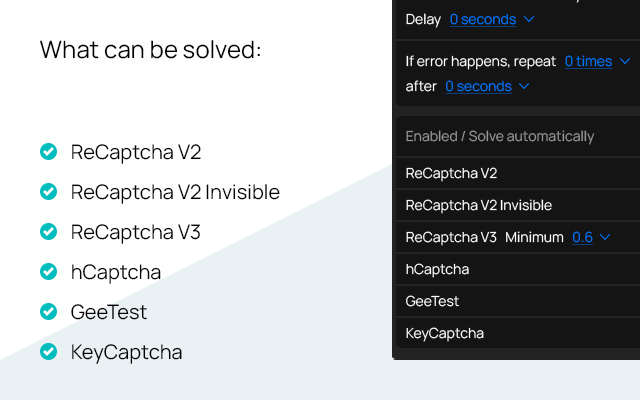The width and height of the screenshot is (640, 400).
Task: Click the checkmark icon beside KeyCaptcha
Action: pyautogui.click(x=47, y=352)
